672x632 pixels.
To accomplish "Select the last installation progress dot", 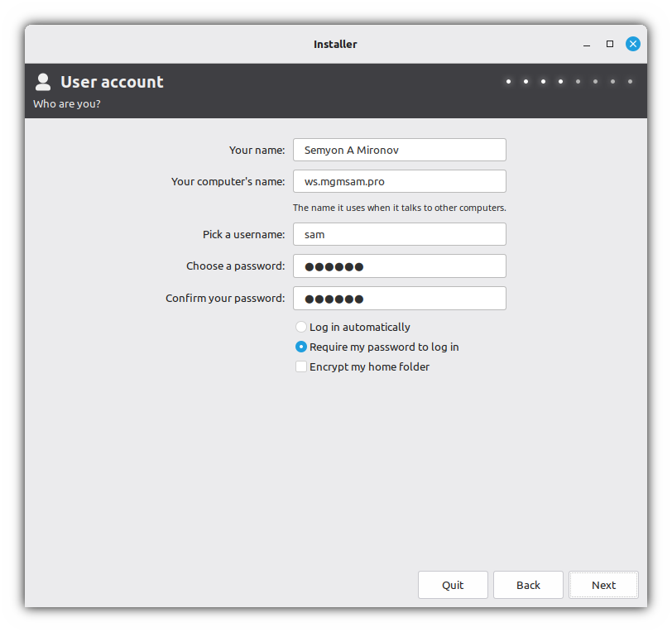I will tap(630, 81).
